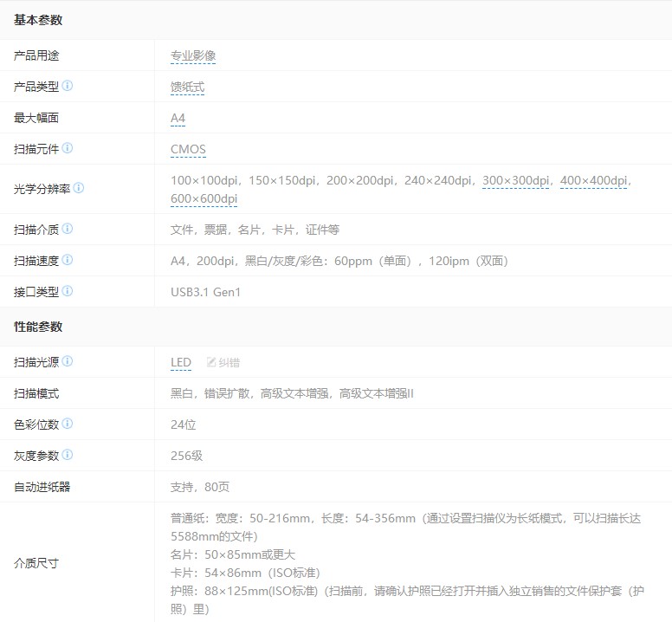
Task: Select the 基本参数 section header
Action: click(x=38, y=20)
